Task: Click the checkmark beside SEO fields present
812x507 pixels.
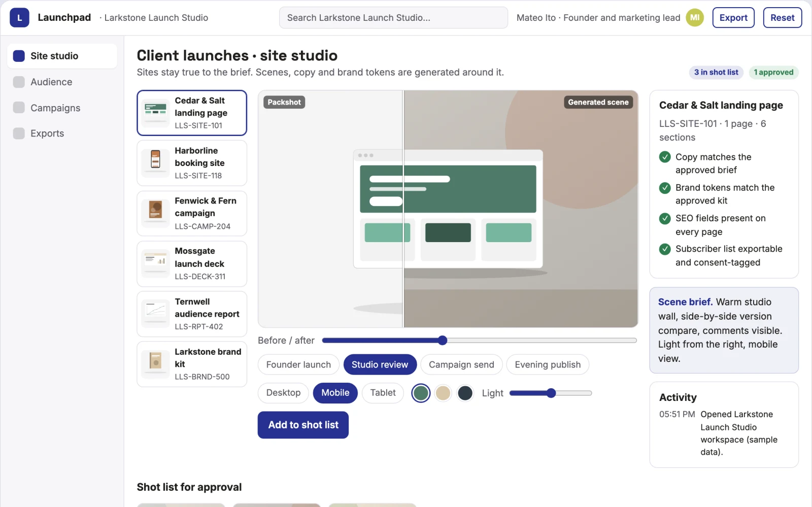Action: (x=665, y=218)
